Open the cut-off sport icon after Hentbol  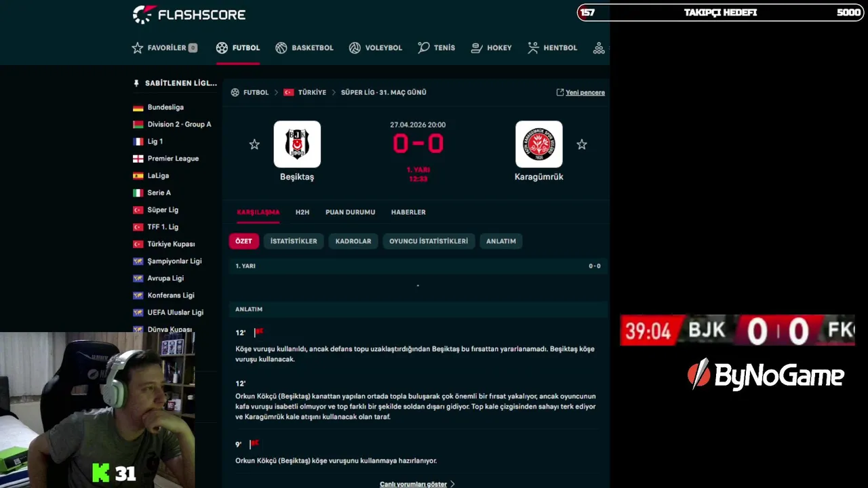(599, 48)
